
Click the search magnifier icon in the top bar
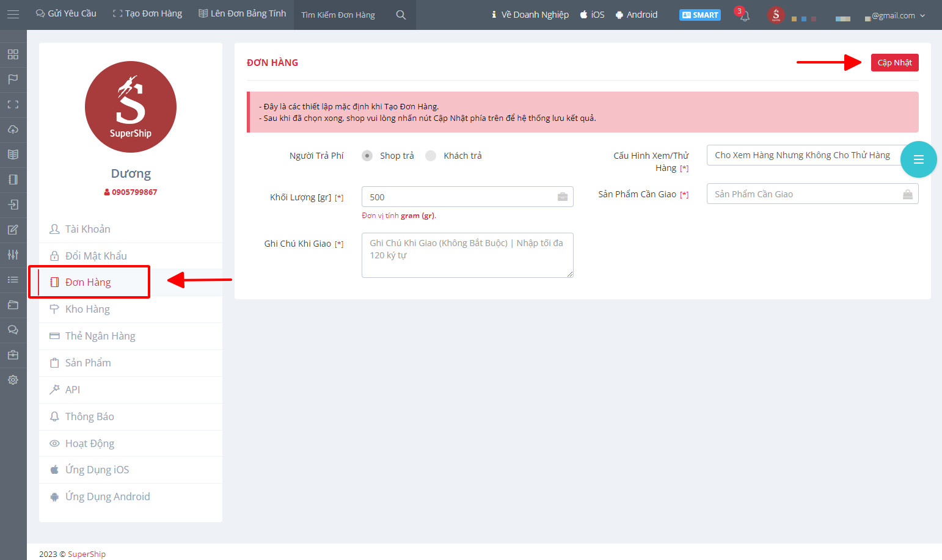pos(401,15)
